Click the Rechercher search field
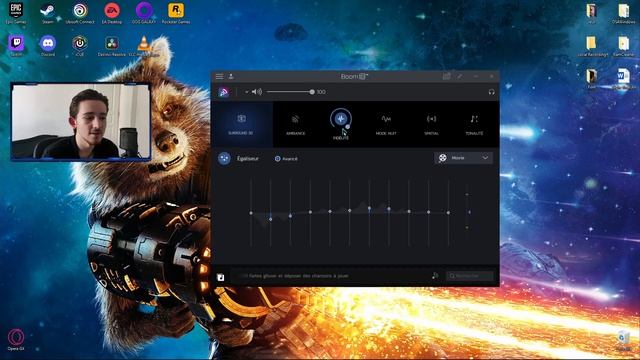 pos(470,276)
